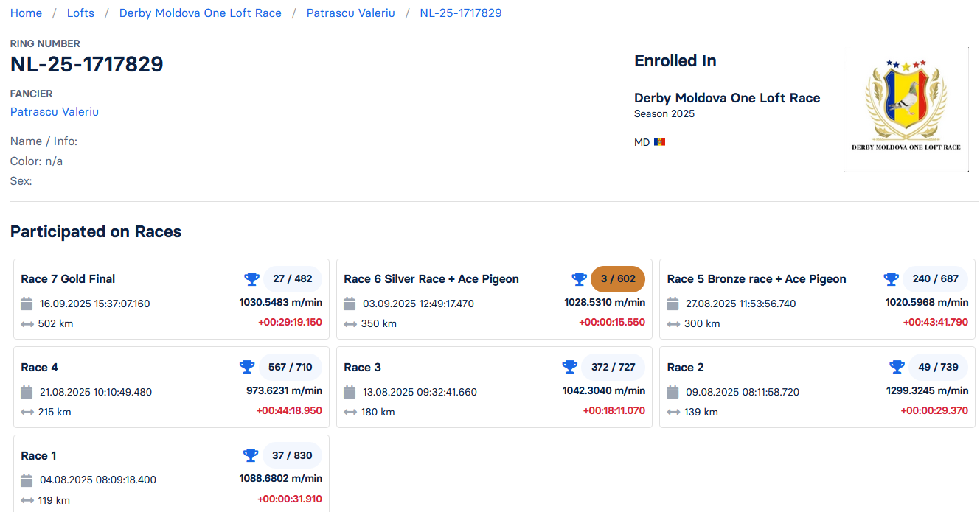Click the trophy icon on the Race 1 card
Image resolution: width=980 pixels, height=512 pixels.
[x=251, y=455]
